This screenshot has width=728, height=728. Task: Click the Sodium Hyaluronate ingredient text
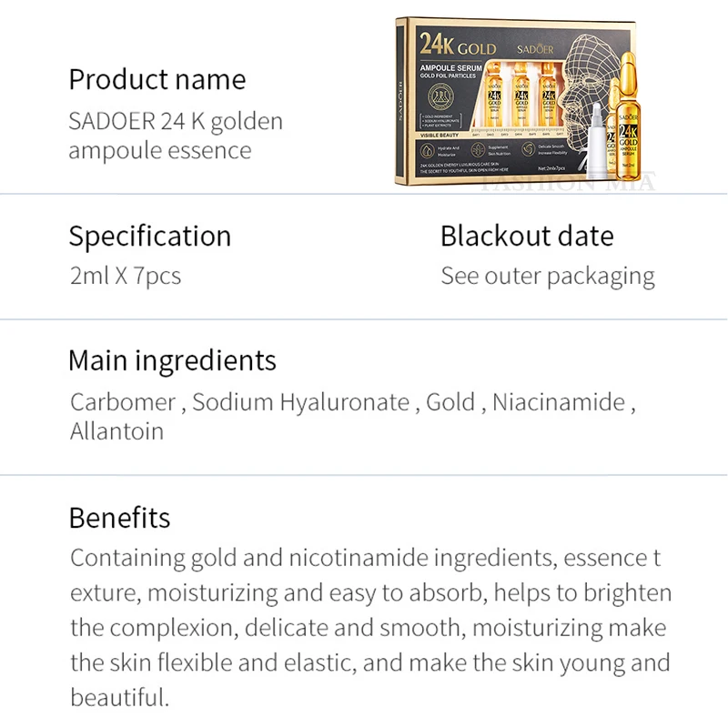tap(301, 402)
